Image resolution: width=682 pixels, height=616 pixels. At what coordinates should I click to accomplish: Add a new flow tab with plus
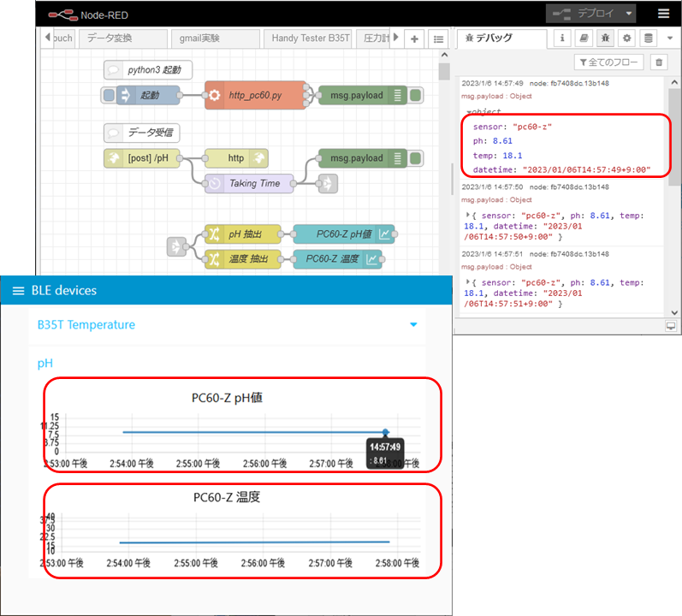(414, 38)
